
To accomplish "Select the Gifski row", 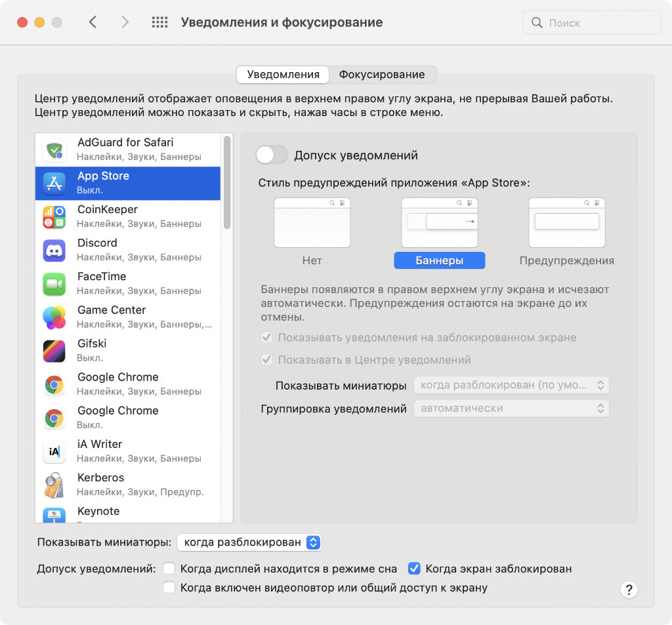I will [x=128, y=352].
